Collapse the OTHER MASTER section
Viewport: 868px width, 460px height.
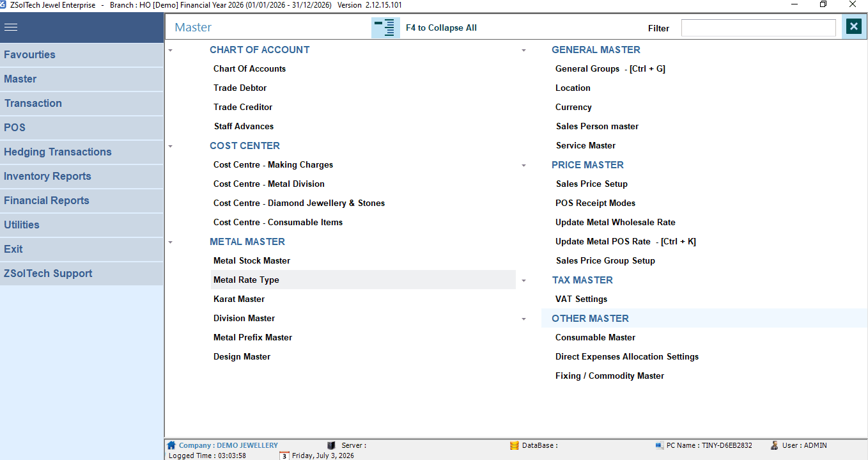tap(523, 319)
